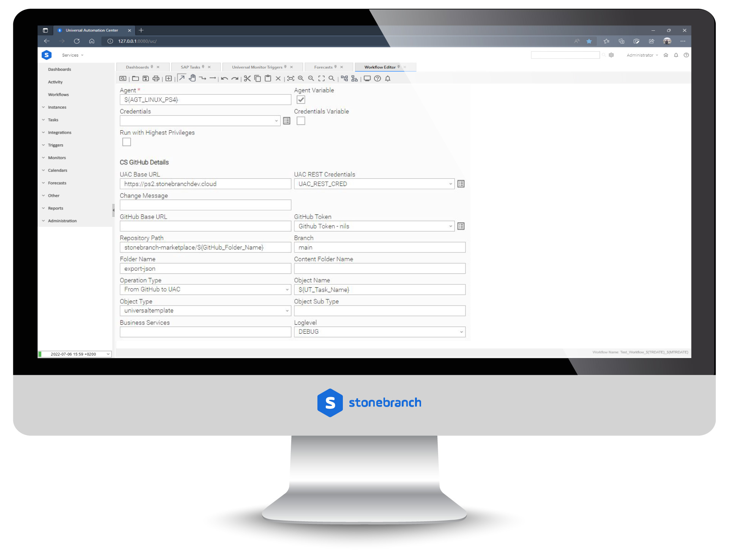Expand the Loglevel DEBUG dropdown

click(461, 331)
